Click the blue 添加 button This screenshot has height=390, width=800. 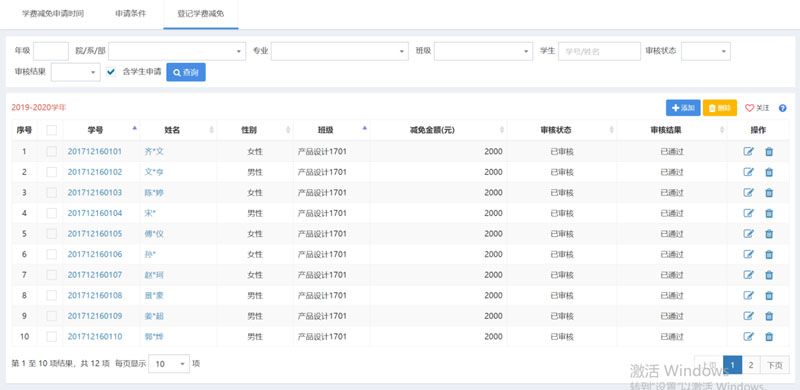tap(683, 108)
